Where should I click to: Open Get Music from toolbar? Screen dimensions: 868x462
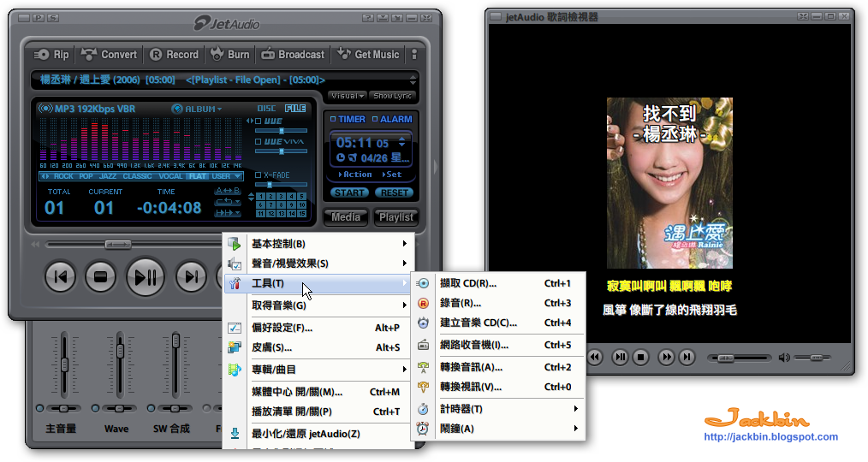(368, 54)
